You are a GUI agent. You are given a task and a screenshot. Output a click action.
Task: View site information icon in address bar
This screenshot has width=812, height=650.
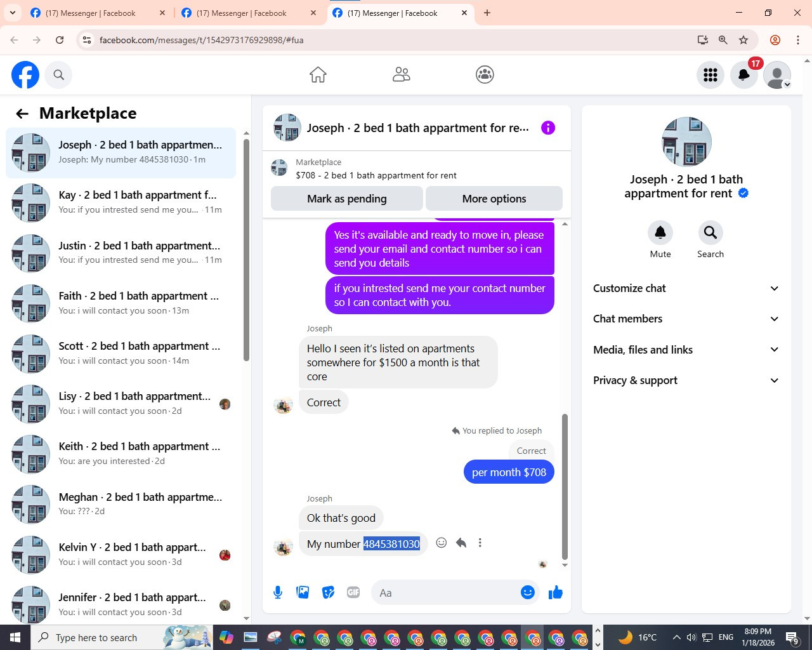(x=87, y=40)
